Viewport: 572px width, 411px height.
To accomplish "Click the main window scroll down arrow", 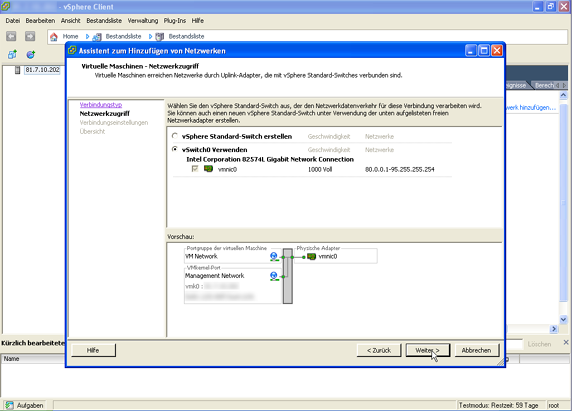I will (x=563, y=319).
